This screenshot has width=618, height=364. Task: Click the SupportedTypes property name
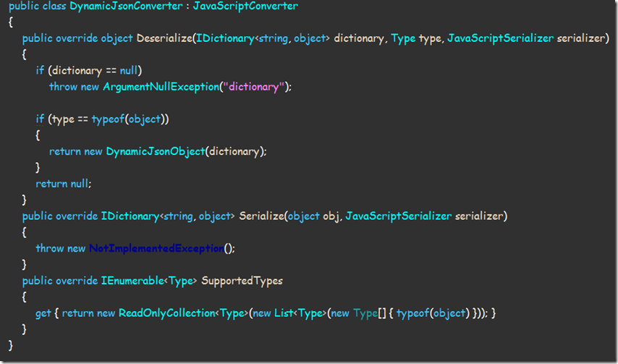242,281
